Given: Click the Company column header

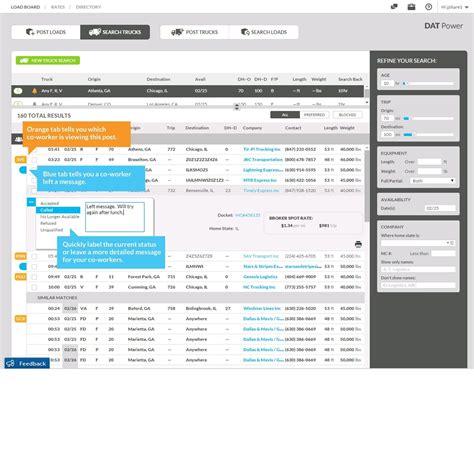Looking at the screenshot, I should point(252,128).
